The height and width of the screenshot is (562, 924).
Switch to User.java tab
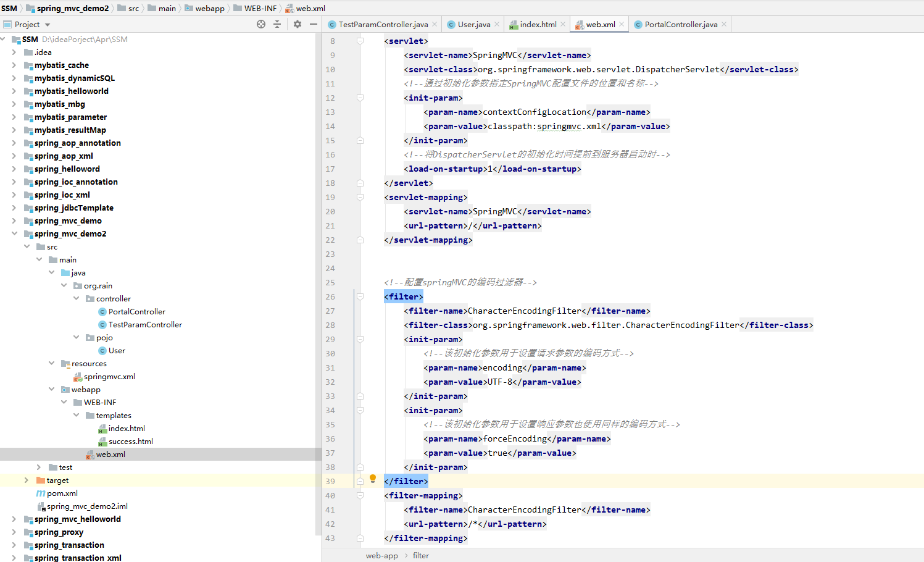click(x=474, y=24)
